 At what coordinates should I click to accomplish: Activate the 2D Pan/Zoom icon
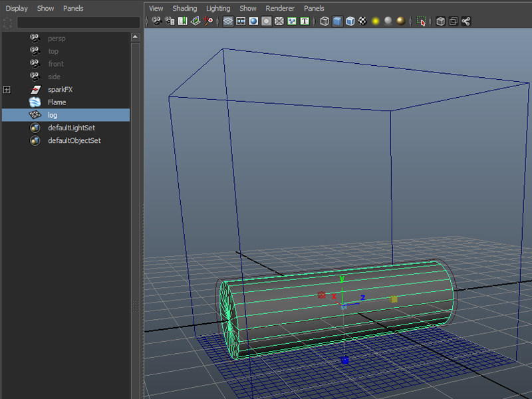point(208,21)
